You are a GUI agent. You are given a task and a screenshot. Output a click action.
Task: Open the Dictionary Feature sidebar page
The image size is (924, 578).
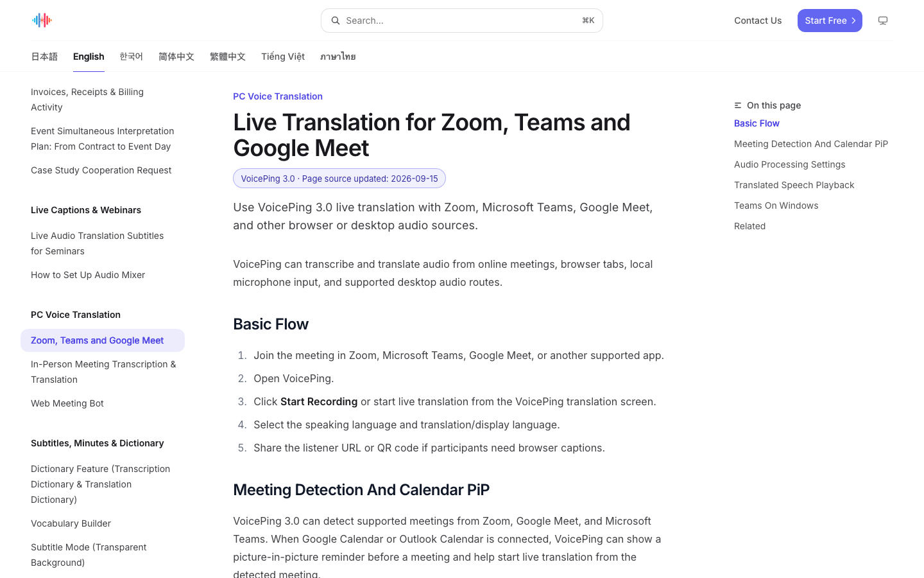tap(103, 484)
